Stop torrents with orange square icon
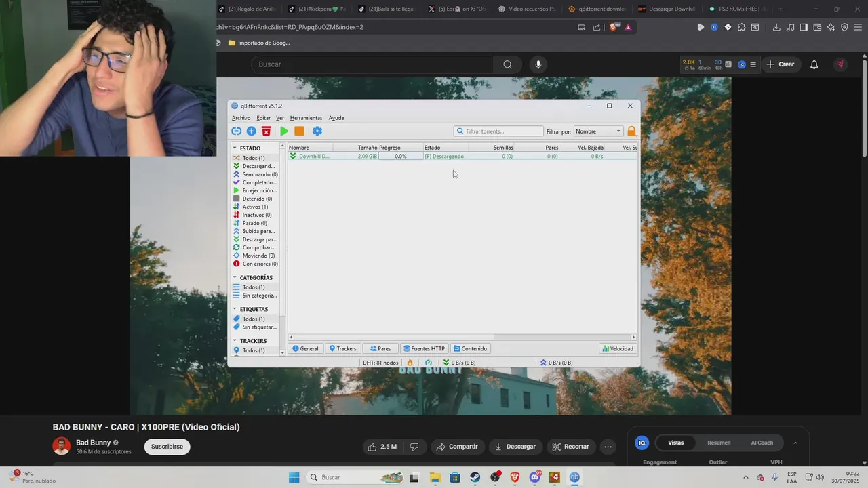 pyautogui.click(x=299, y=131)
